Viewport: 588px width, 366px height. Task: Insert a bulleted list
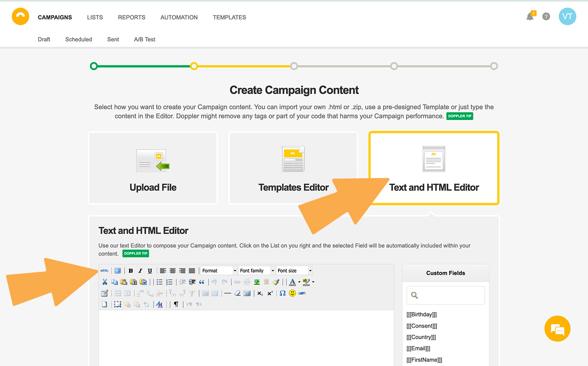[x=160, y=282]
